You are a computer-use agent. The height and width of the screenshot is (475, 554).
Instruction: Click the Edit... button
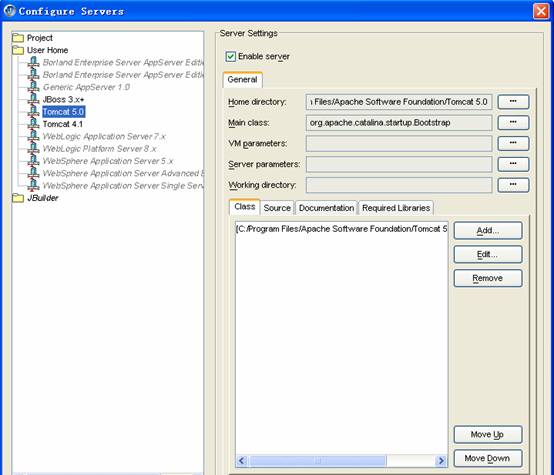(488, 254)
